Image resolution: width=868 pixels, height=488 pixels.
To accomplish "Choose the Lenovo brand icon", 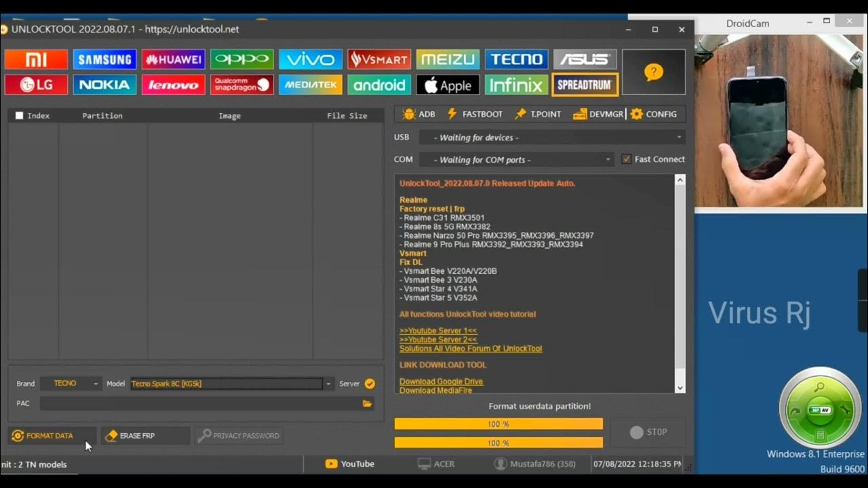I will click(173, 85).
